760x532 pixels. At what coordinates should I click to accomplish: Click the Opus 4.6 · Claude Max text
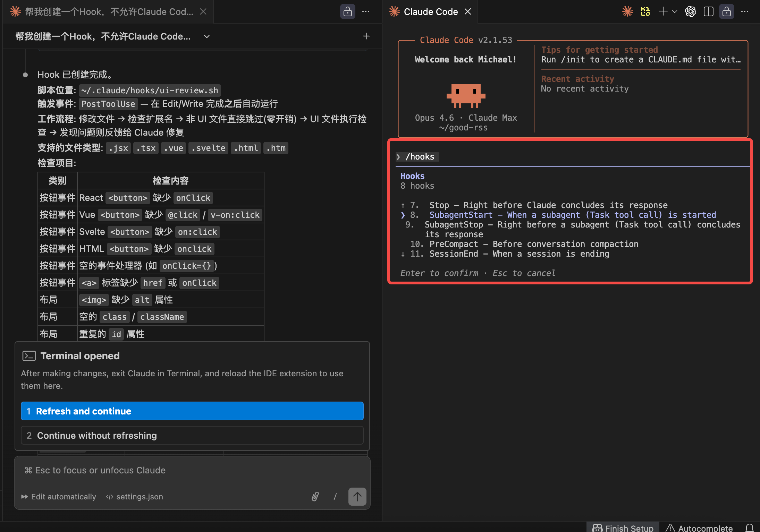coord(466,118)
